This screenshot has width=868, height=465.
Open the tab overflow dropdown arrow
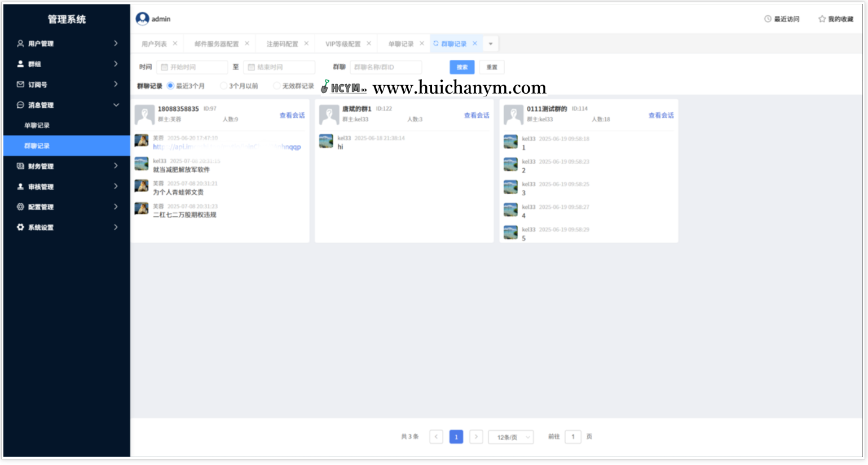click(490, 43)
